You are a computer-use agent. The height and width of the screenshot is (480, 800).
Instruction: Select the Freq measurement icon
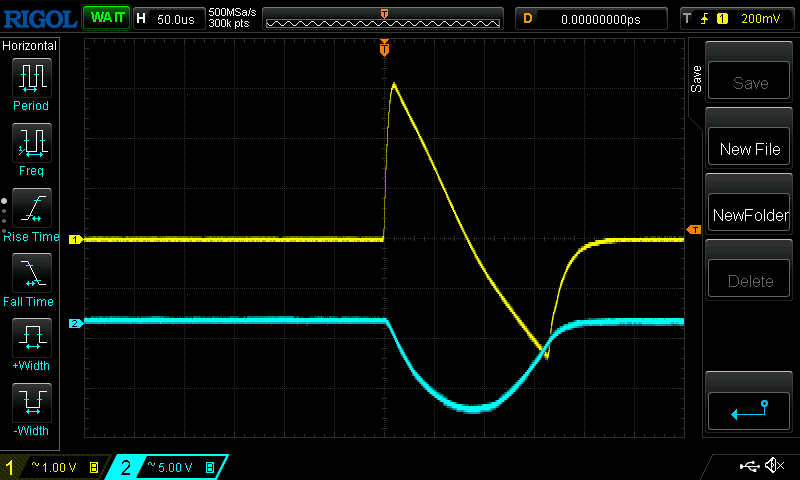click(31, 143)
